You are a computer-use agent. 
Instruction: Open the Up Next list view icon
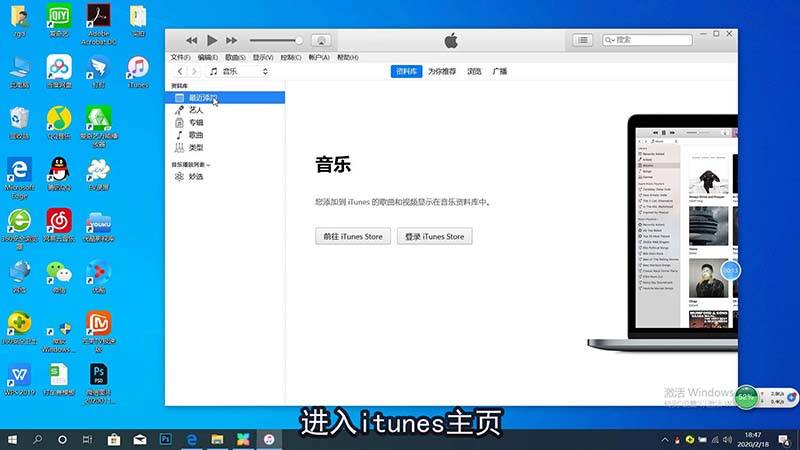[582, 40]
